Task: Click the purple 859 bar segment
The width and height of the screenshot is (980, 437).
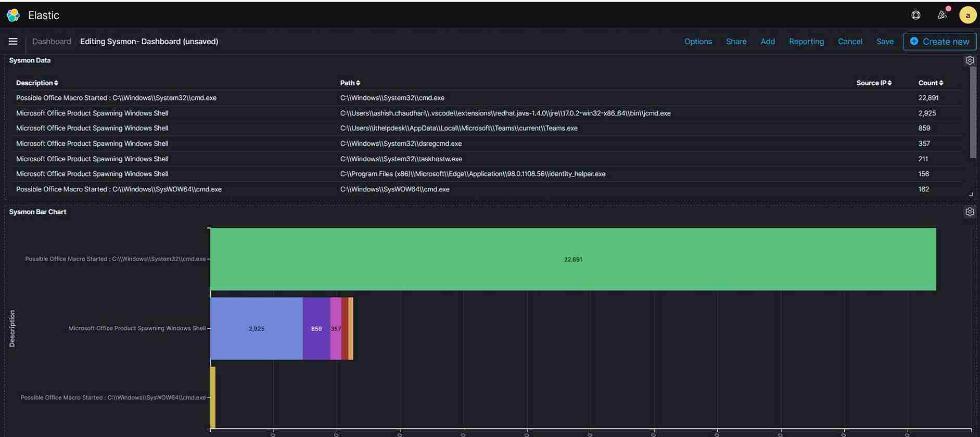Action: tap(316, 328)
